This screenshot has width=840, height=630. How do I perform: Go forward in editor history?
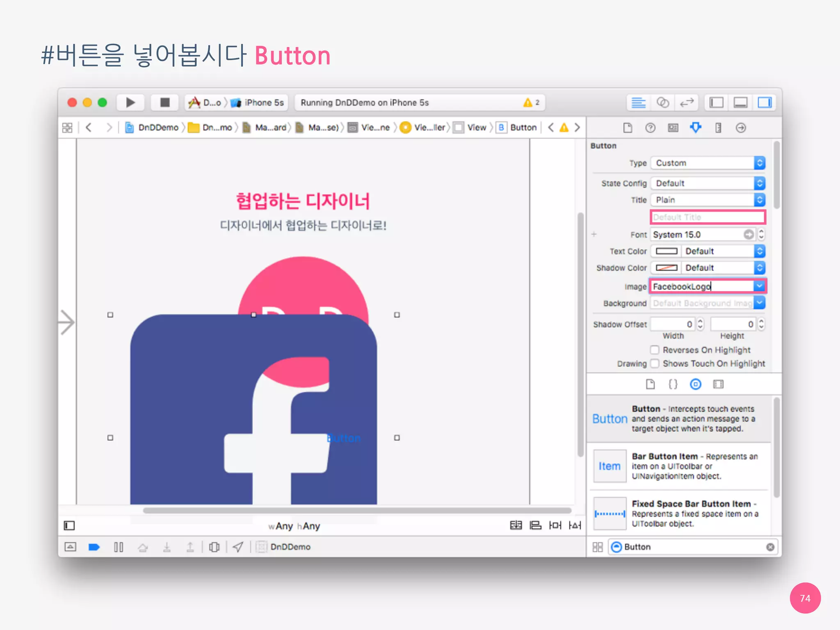pos(109,128)
